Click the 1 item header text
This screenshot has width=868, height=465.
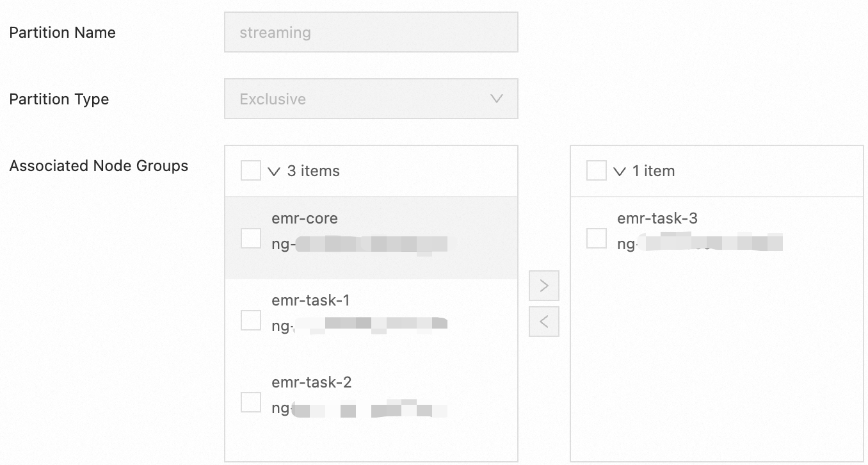654,171
